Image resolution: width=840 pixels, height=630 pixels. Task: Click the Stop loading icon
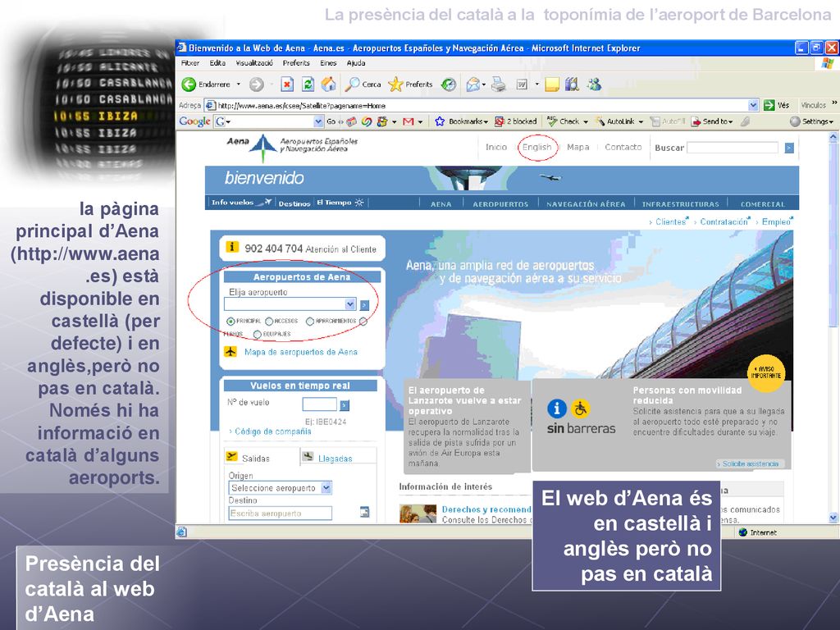[287, 84]
